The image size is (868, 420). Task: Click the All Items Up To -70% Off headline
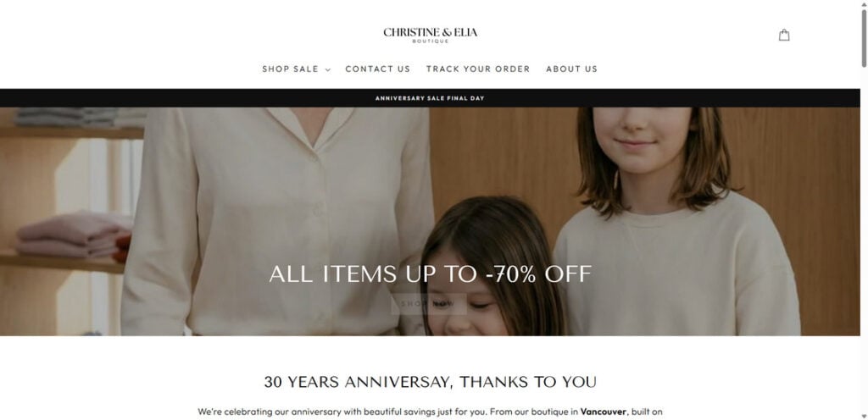click(x=430, y=274)
